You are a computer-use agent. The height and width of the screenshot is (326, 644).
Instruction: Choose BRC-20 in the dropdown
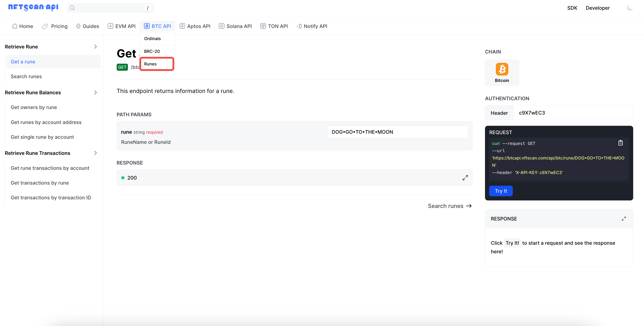tap(152, 51)
